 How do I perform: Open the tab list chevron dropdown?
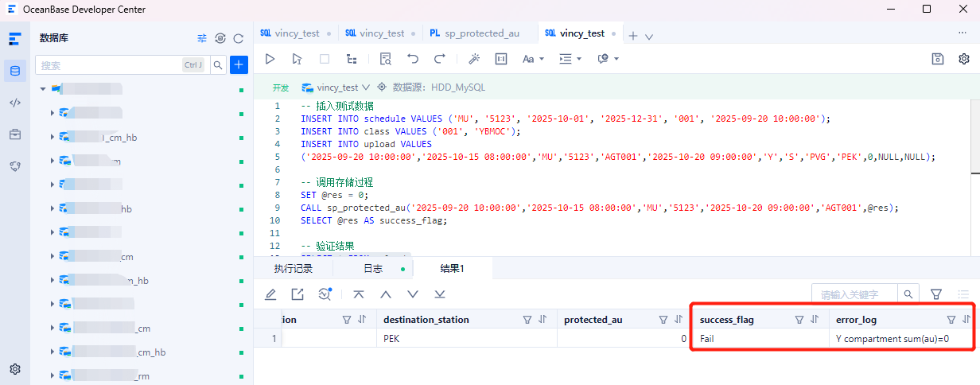point(649,37)
